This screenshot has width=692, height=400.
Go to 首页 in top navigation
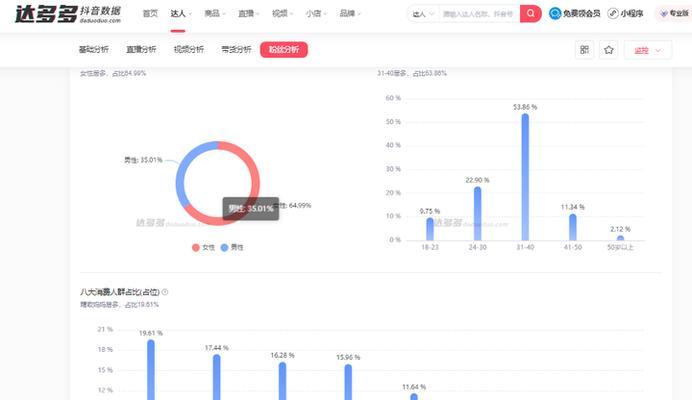150,14
